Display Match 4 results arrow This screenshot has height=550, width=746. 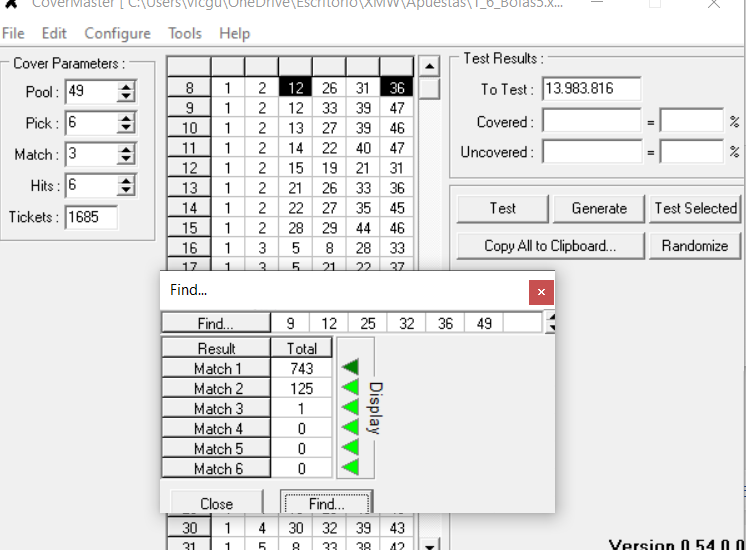point(351,427)
